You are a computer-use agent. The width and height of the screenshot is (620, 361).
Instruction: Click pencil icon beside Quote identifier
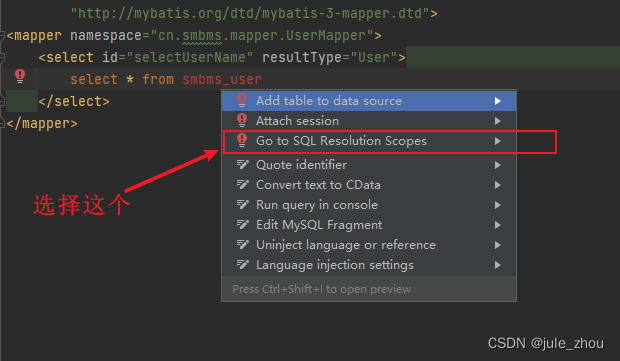[242, 164]
